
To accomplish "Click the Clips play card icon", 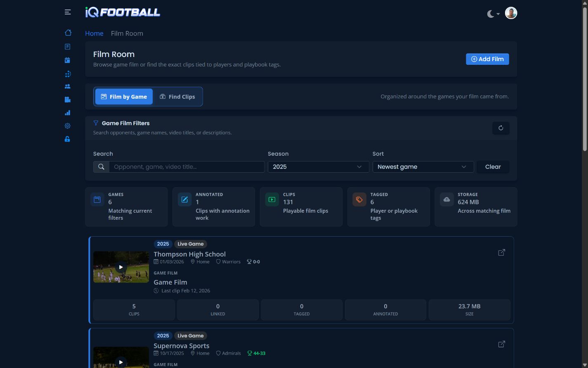I will [x=272, y=199].
